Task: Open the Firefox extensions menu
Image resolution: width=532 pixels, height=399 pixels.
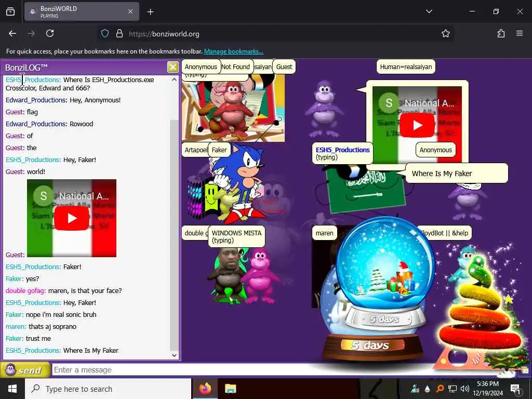Action: click(x=501, y=33)
